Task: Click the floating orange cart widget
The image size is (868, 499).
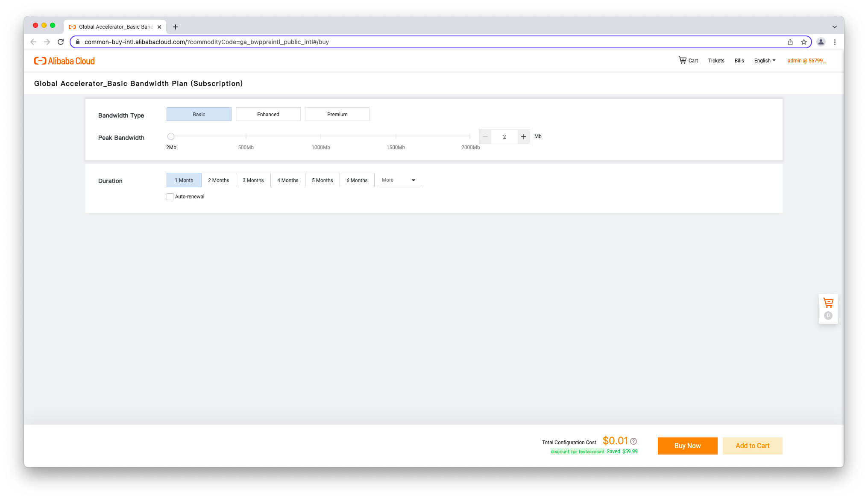Action: (x=828, y=303)
